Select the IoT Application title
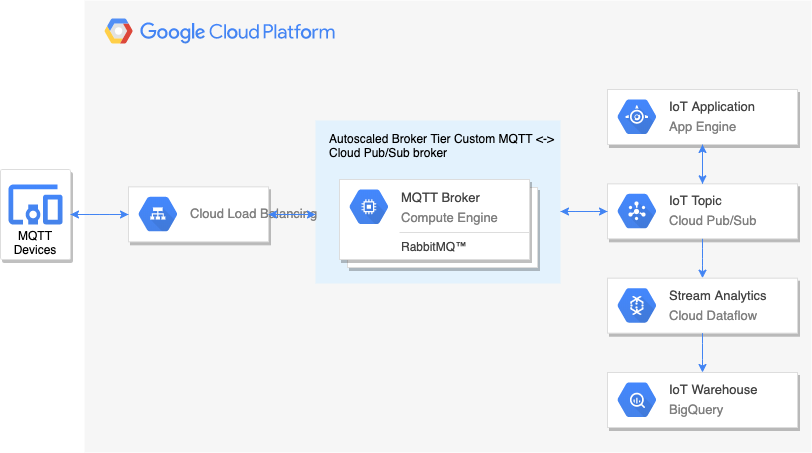The width and height of the screenshot is (812, 453). [712, 107]
